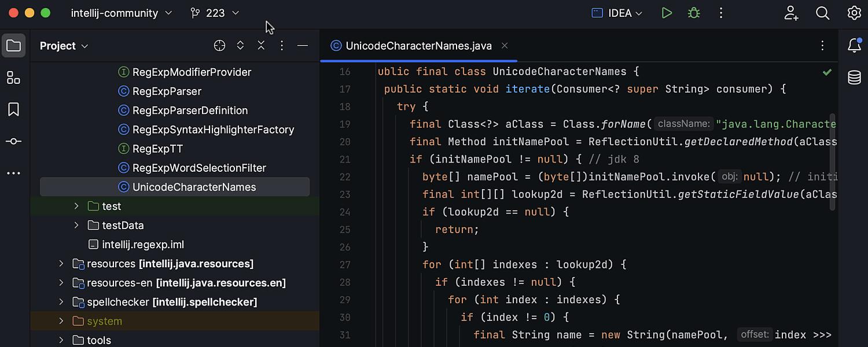Open the Commit tool window
Image resolution: width=868 pixels, height=347 pixels.
pos(14,141)
